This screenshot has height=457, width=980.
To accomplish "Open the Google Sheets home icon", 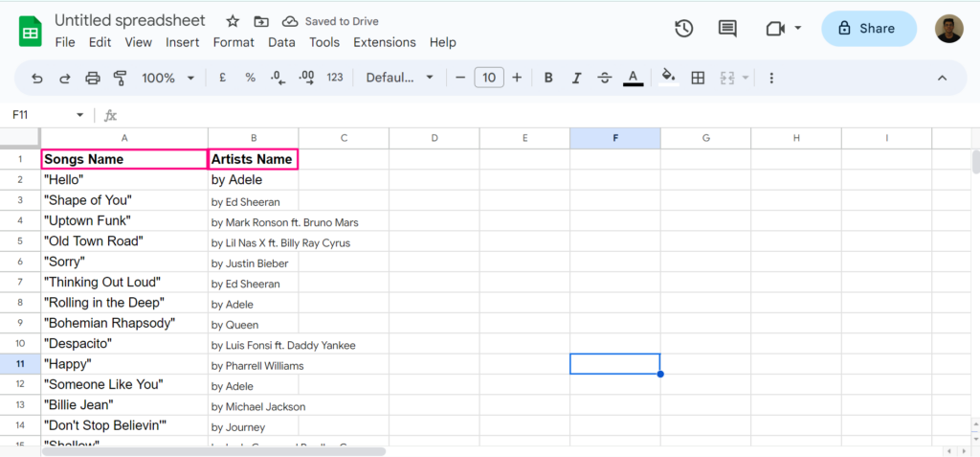I will [x=30, y=32].
